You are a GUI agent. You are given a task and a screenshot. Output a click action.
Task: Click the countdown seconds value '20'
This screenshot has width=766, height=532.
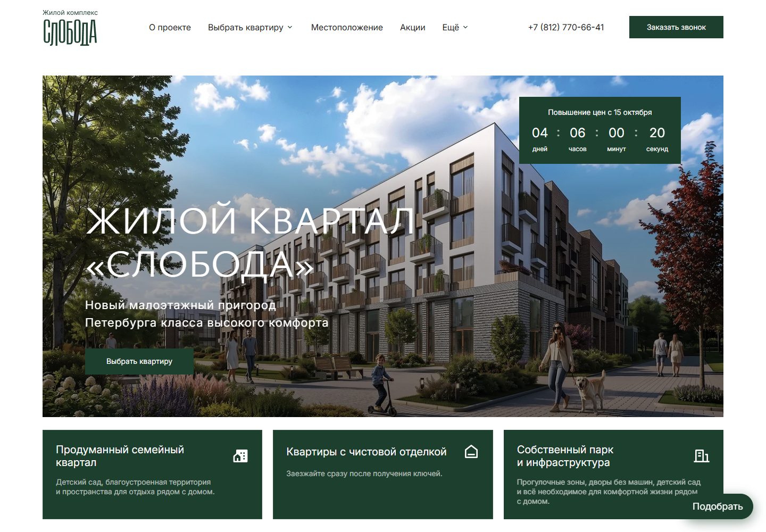657,132
